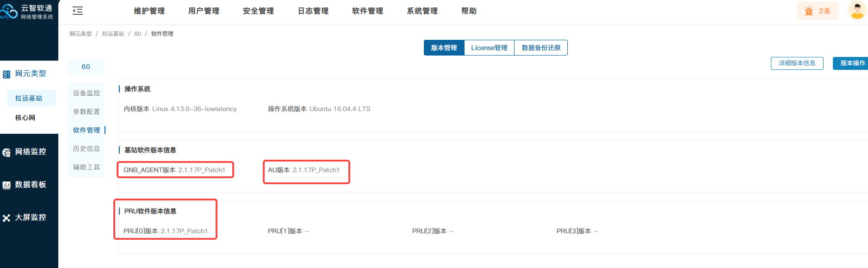Screen dimensions: 868x268
Task: Switch to the 版本管理 tab
Action: tap(444, 48)
